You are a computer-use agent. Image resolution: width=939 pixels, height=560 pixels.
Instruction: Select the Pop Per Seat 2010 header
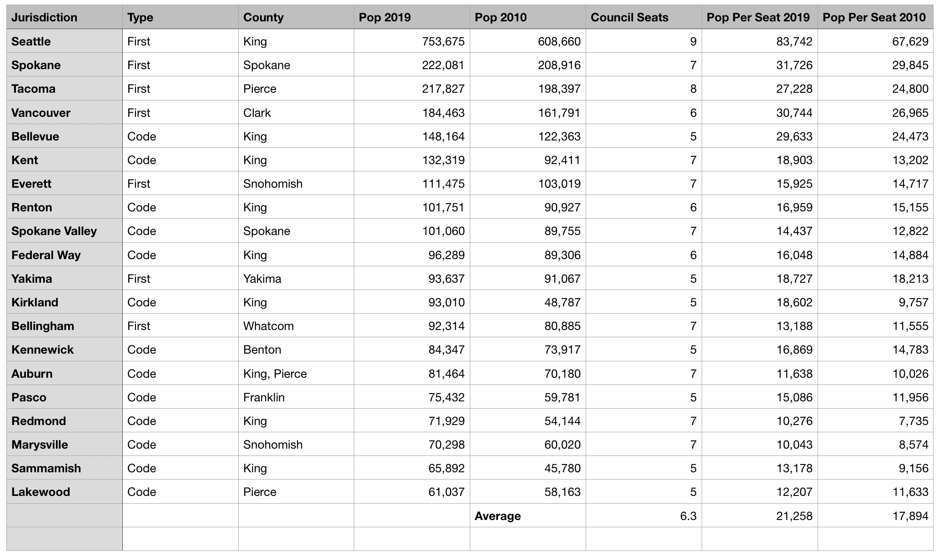[874, 17]
